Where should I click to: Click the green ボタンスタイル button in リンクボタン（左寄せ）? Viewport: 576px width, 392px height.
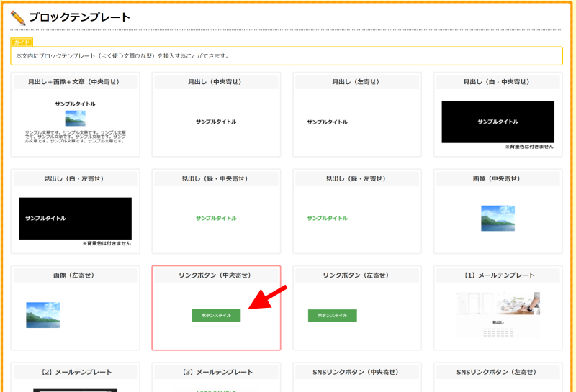[333, 315]
